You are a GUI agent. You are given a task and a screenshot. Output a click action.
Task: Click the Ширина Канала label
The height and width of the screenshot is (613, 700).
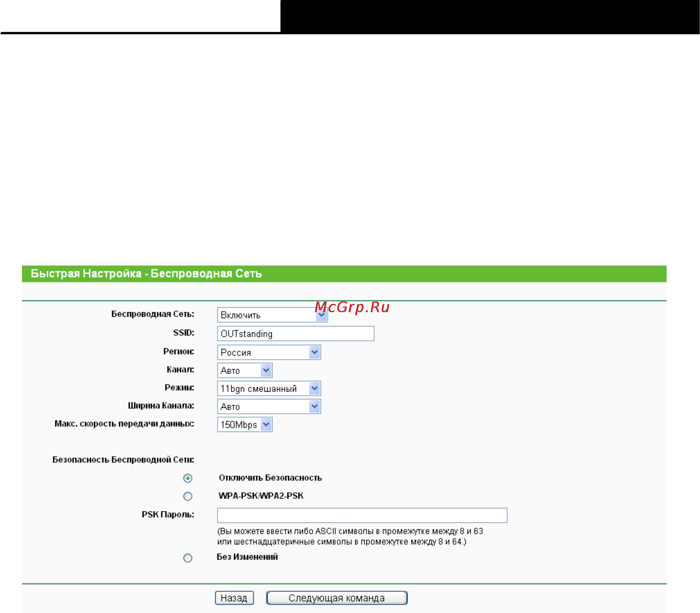point(161,406)
